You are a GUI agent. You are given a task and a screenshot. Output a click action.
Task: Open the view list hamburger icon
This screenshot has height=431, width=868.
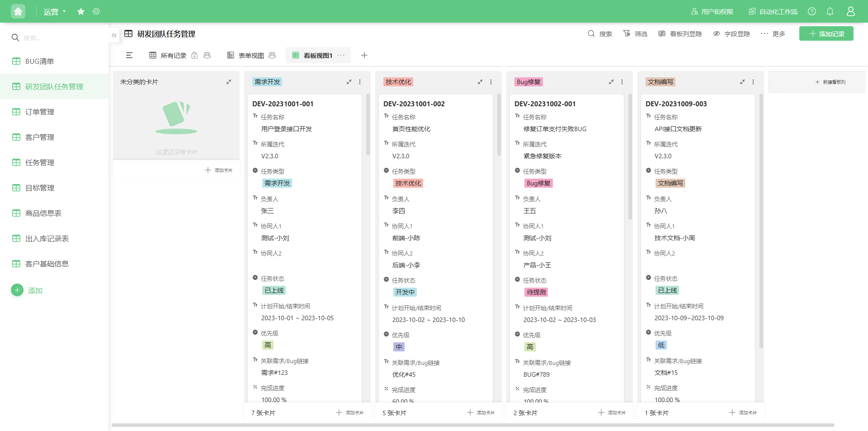point(129,55)
